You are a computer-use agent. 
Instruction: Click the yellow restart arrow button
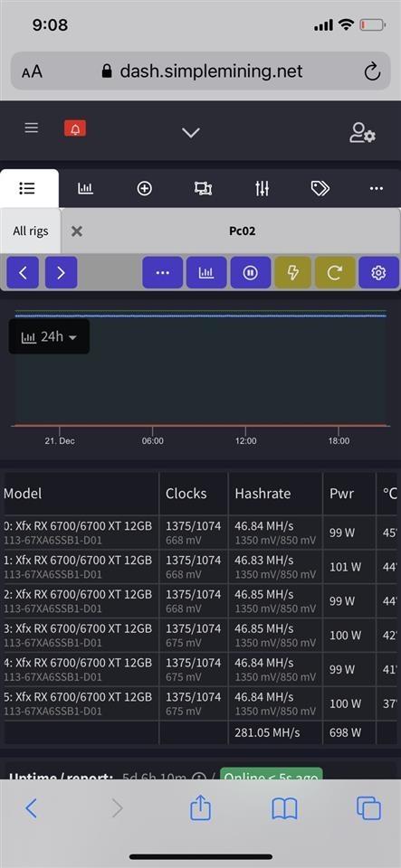pyautogui.click(x=335, y=272)
